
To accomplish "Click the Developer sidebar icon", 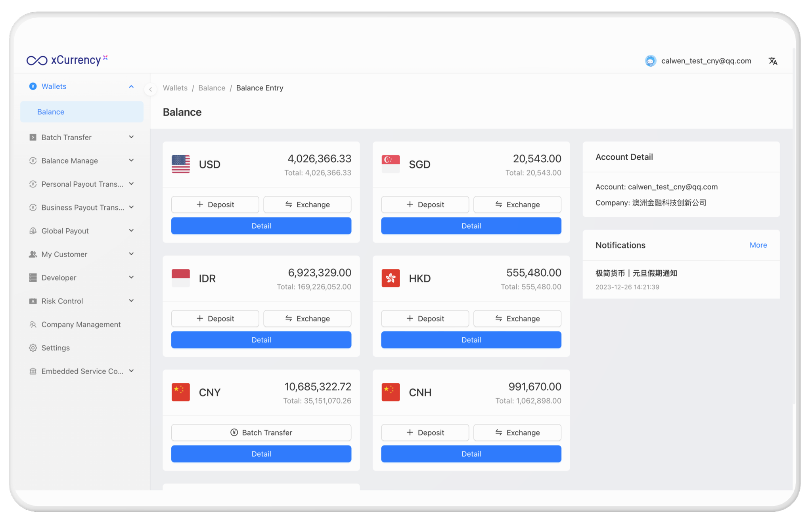I will click(33, 278).
